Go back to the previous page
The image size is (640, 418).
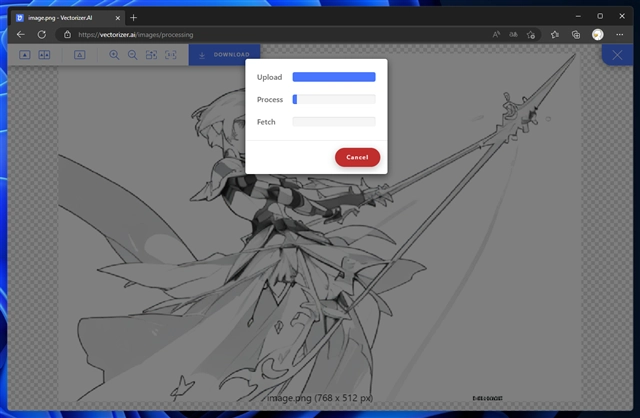tap(20, 34)
